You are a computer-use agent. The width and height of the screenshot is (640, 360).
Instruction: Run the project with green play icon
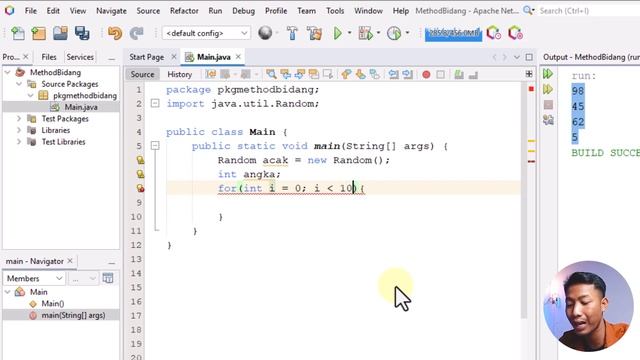pyautogui.click(x=338, y=33)
